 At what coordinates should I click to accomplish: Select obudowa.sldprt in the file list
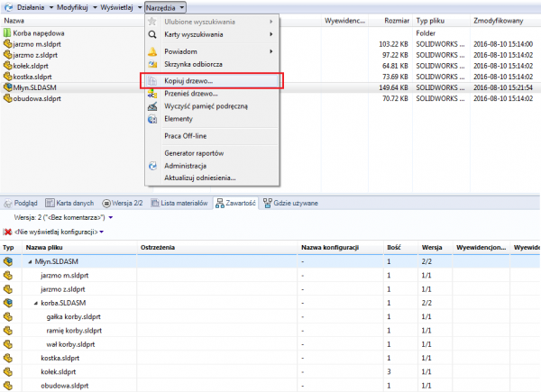point(37,98)
